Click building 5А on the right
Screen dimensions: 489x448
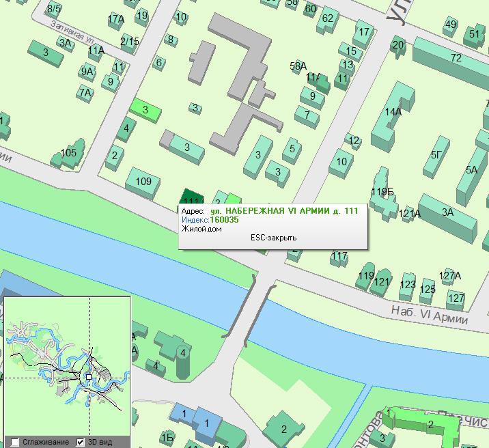click(x=471, y=169)
